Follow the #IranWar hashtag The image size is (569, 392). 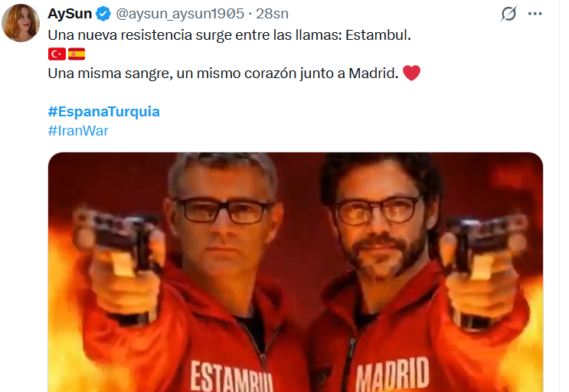[78, 131]
